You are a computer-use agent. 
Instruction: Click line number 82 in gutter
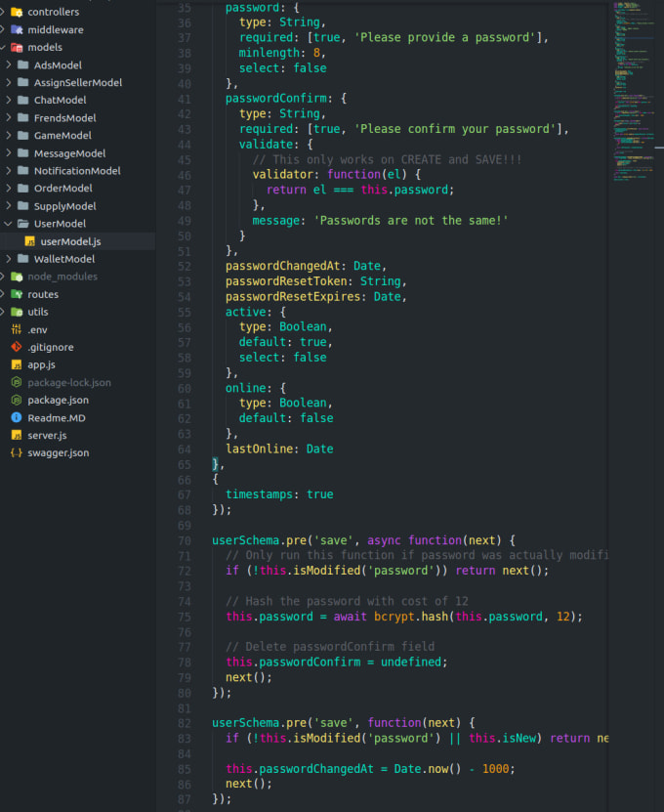coord(185,723)
